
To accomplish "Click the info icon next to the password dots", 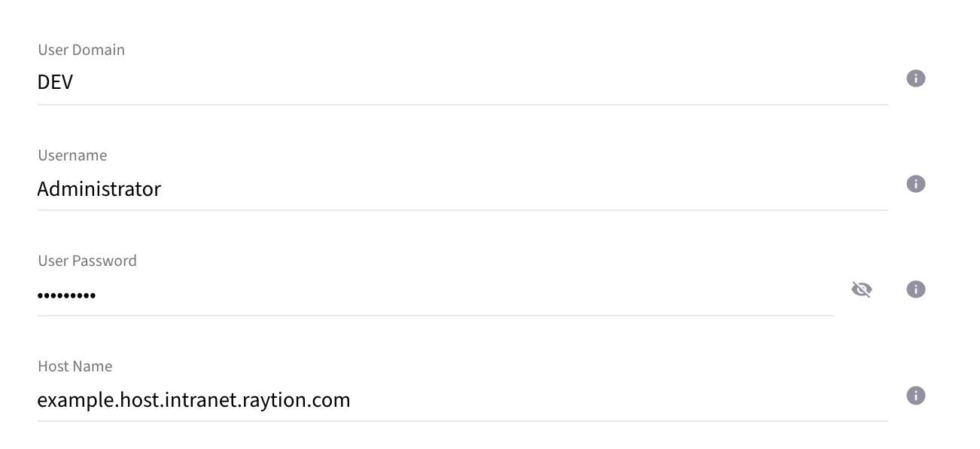I will (x=916, y=289).
